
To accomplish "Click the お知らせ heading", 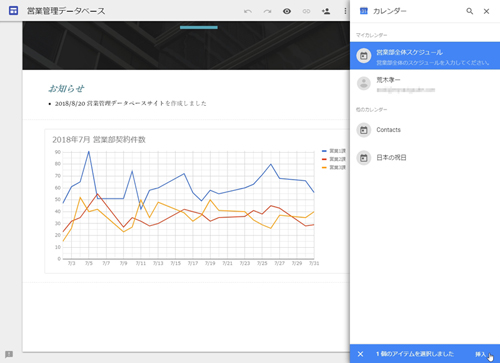I will [66, 88].
